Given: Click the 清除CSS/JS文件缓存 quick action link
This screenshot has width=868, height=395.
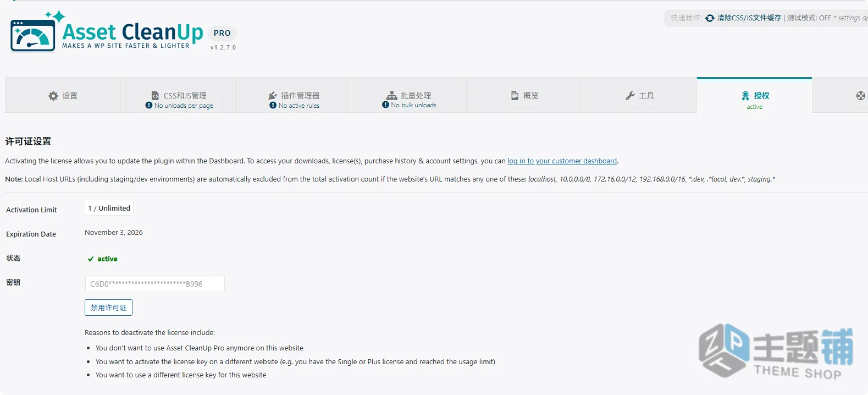Looking at the screenshot, I should click(x=749, y=18).
